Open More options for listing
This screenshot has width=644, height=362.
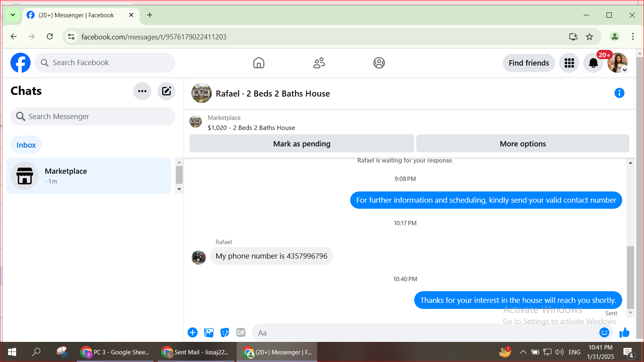[x=523, y=144]
